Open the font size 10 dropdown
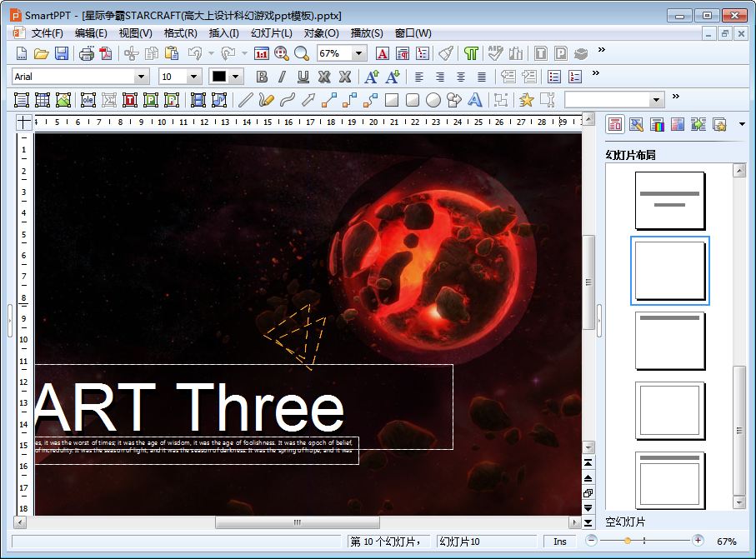 tap(194, 77)
